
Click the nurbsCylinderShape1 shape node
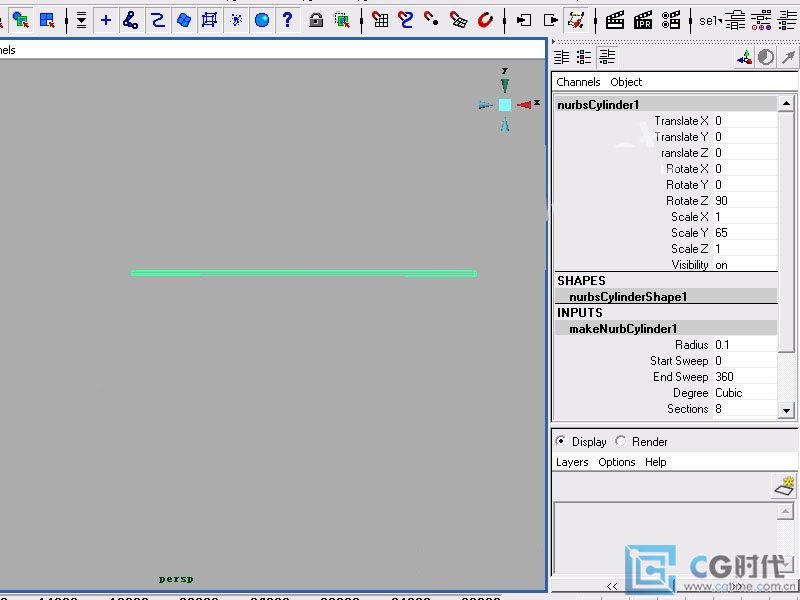coord(628,297)
